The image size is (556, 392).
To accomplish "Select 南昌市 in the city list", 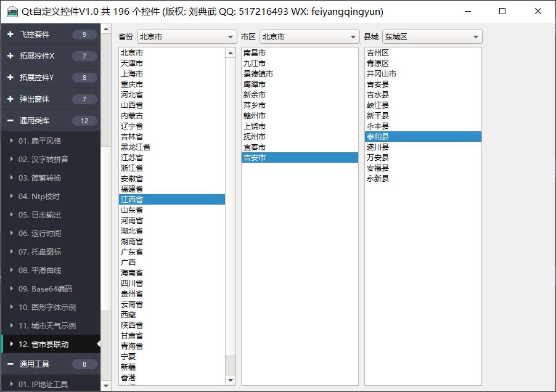I will 255,53.
